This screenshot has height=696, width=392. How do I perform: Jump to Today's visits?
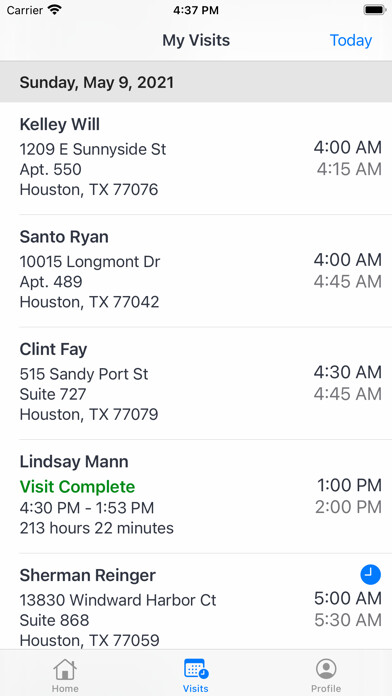351,40
